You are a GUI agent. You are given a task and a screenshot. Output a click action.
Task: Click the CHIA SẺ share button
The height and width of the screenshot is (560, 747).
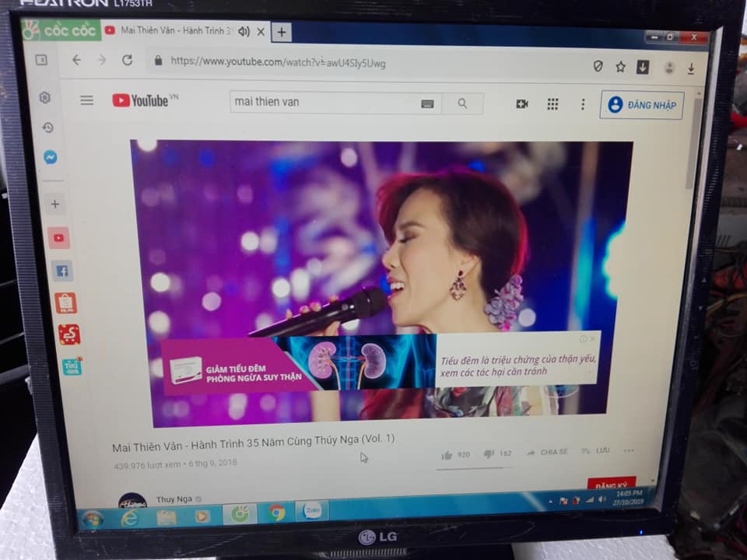[547, 452]
